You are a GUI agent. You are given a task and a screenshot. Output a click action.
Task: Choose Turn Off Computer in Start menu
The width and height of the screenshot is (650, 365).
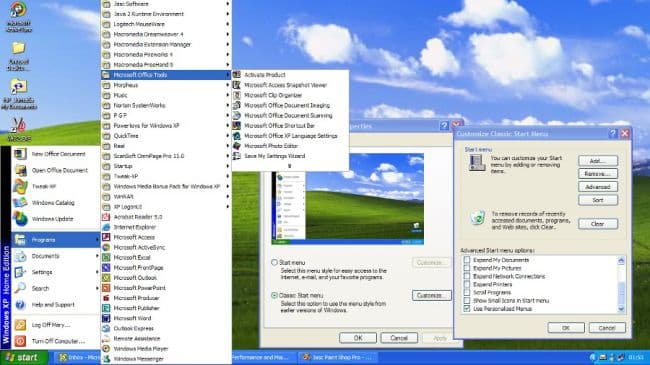[56, 341]
